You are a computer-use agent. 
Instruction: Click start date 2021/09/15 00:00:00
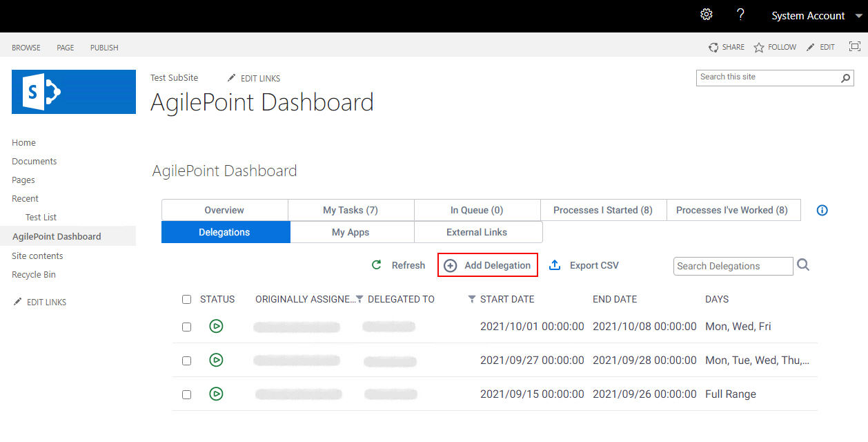(532, 394)
